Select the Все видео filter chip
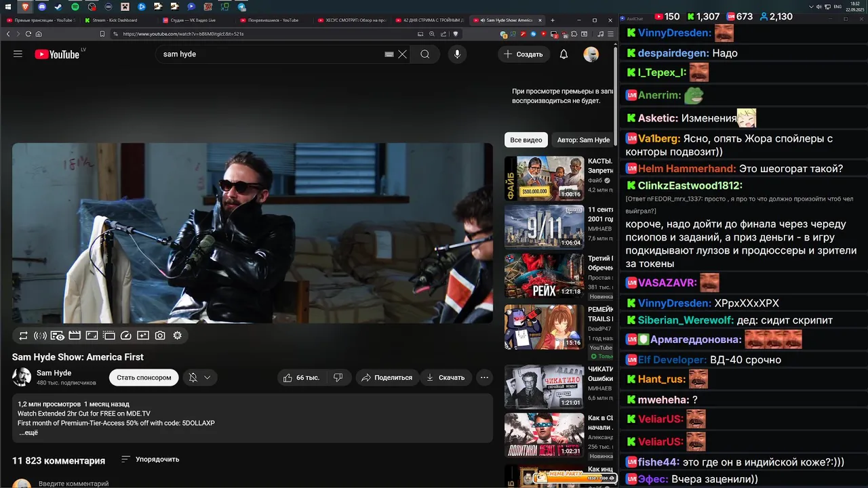 pos(526,140)
